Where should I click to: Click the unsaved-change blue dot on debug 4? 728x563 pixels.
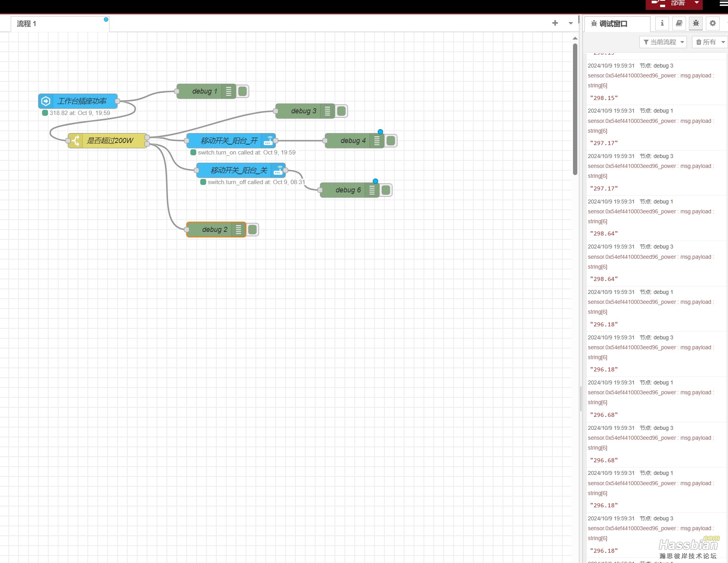pos(380,132)
